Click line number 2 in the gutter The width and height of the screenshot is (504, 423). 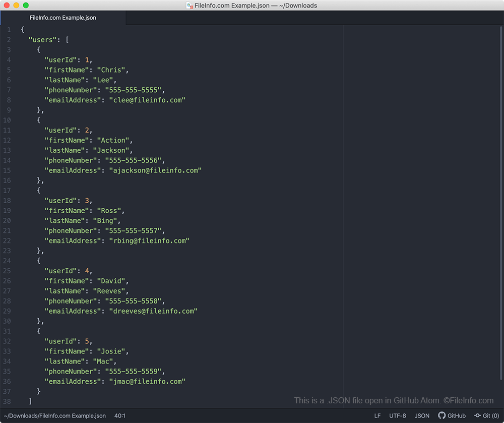[x=9, y=40]
